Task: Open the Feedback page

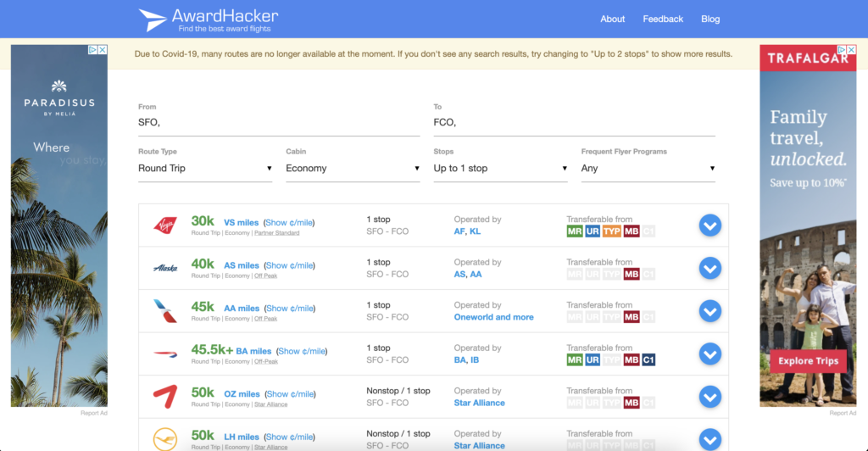Action: coord(663,19)
